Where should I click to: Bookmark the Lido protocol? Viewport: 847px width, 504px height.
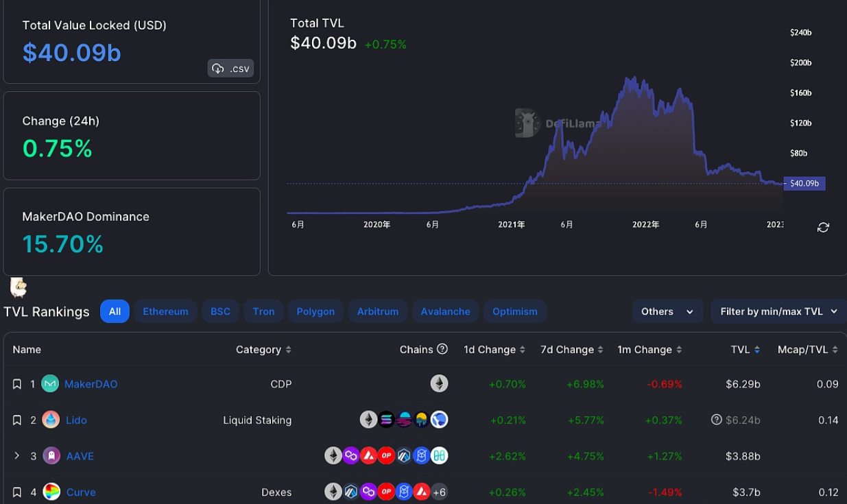click(17, 420)
